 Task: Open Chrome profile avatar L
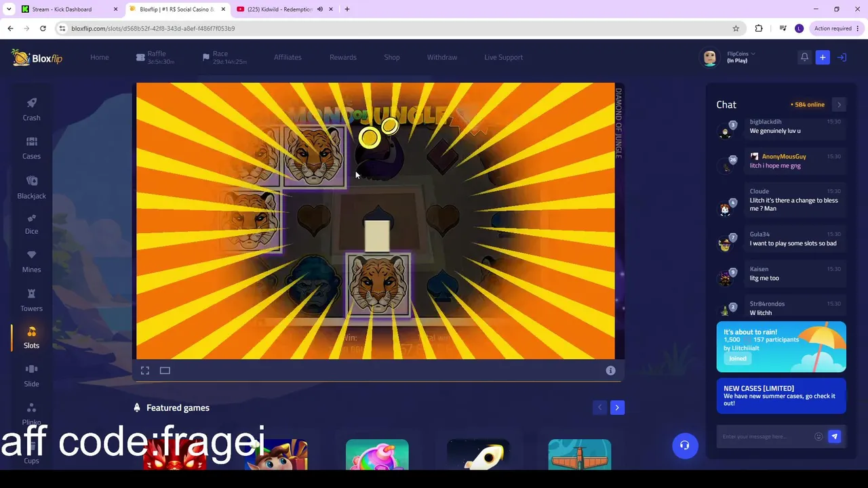coord(799,28)
